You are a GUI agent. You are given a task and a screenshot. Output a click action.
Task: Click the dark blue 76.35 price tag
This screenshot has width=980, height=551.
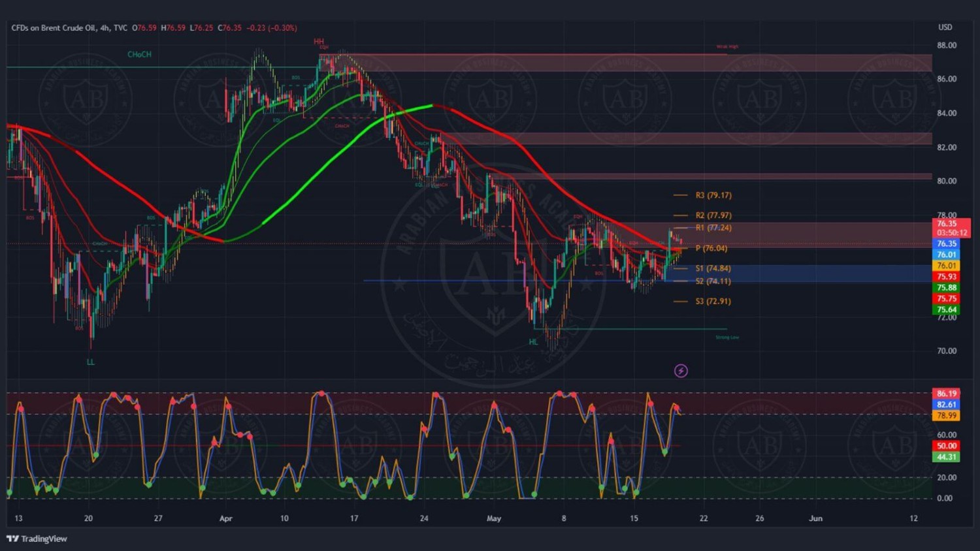click(x=946, y=244)
